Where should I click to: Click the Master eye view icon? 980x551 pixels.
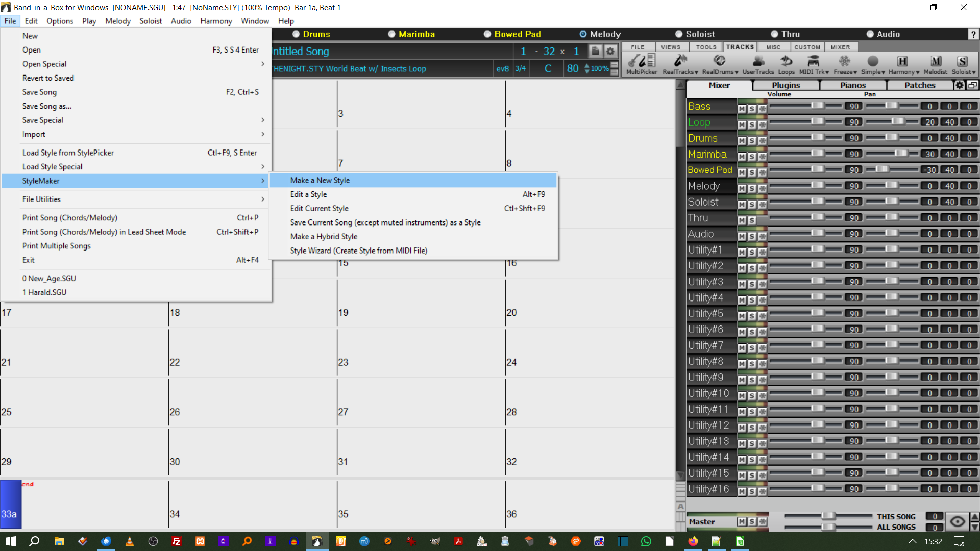957,521
